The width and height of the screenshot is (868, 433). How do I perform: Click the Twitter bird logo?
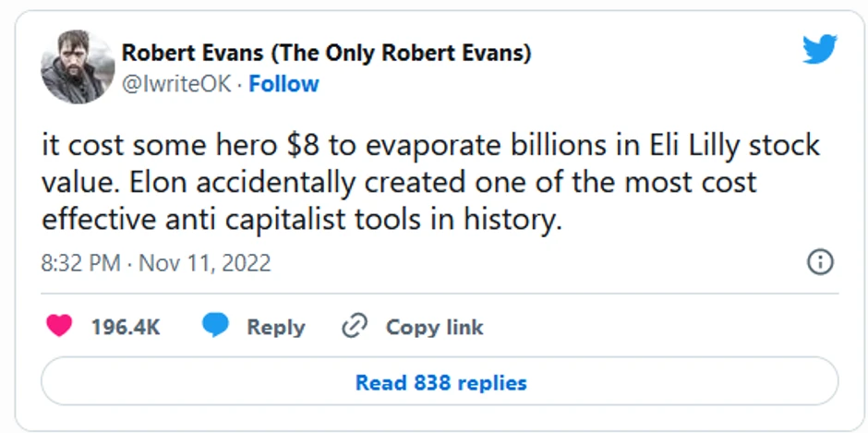pyautogui.click(x=819, y=48)
